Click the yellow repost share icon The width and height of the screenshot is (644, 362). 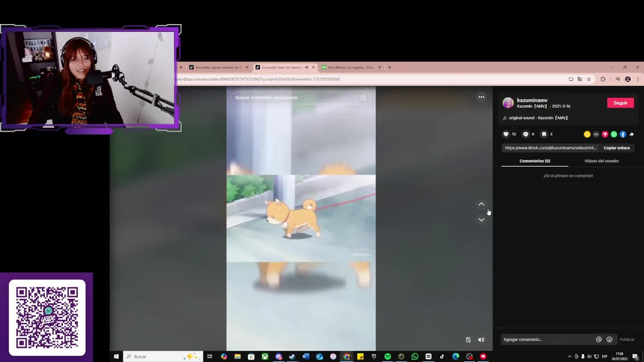coord(587,134)
